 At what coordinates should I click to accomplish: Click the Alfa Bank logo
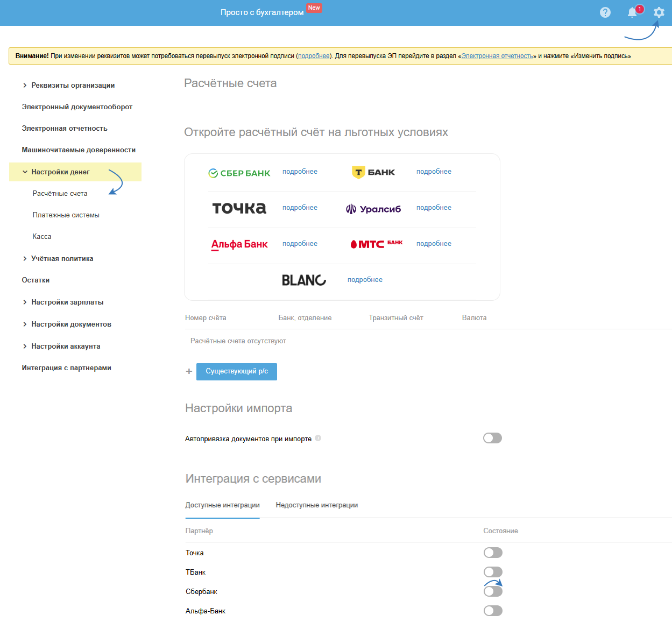239,244
